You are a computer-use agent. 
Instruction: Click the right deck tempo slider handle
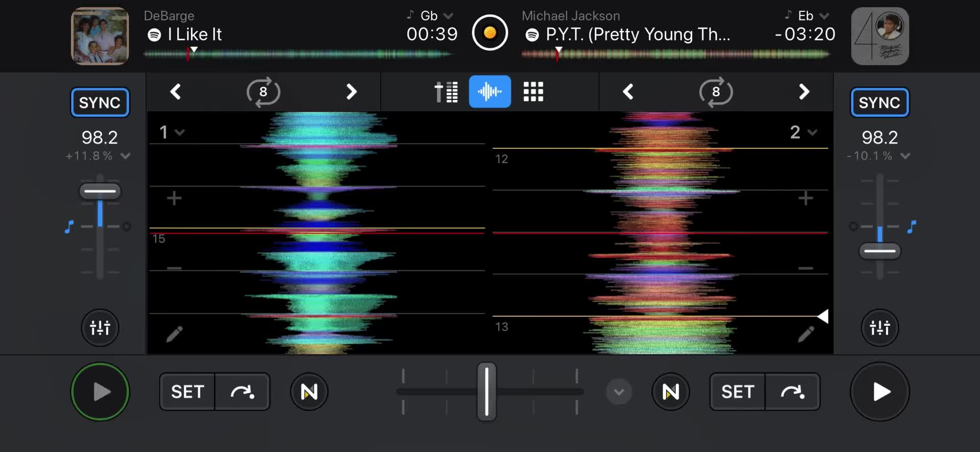tap(879, 251)
